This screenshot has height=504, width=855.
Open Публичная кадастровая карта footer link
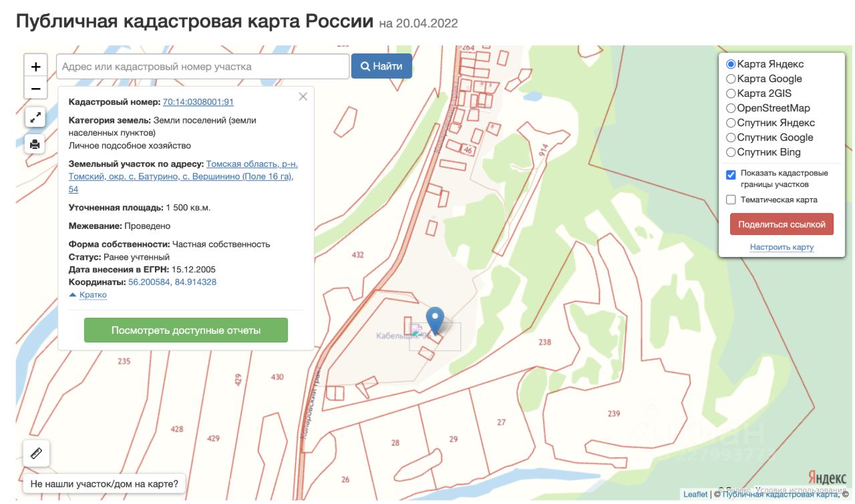[780, 494]
